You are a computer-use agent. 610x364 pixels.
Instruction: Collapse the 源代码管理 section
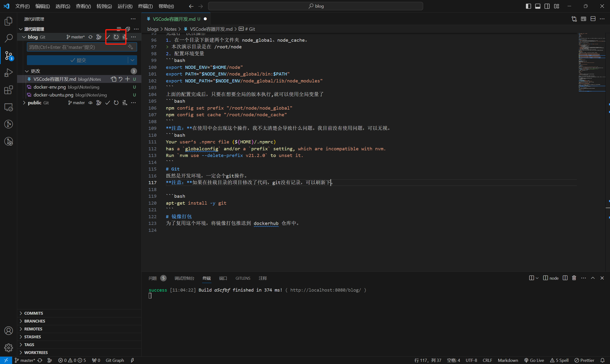pos(21,29)
